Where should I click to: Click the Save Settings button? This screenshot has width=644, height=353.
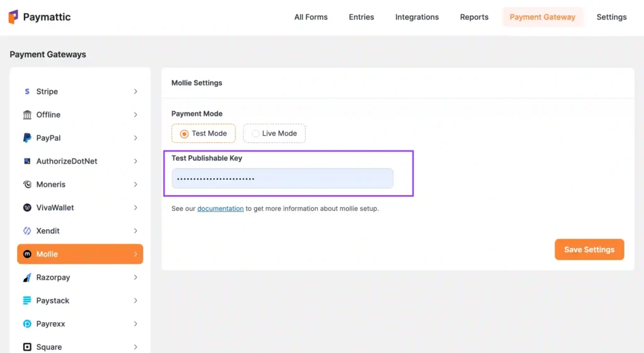coord(589,249)
